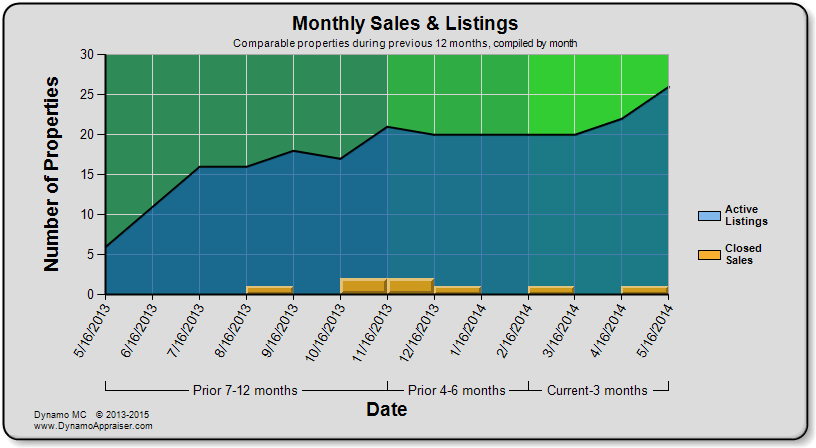This screenshot has height=448, width=816.
Task: Click the closed sales bar starting 11/16/2013
Action: click(x=411, y=286)
